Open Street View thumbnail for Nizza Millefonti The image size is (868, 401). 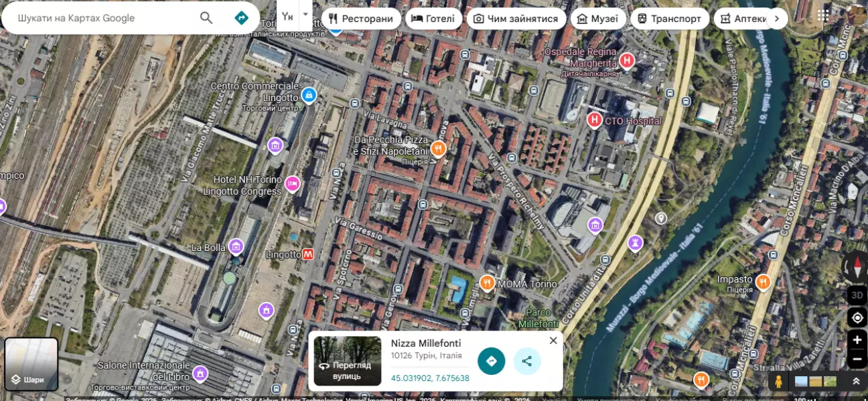(348, 362)
